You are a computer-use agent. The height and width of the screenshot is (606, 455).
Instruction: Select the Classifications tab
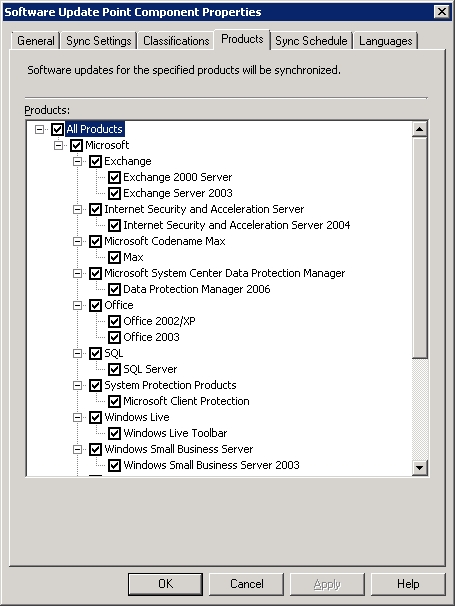pos(176,41)
